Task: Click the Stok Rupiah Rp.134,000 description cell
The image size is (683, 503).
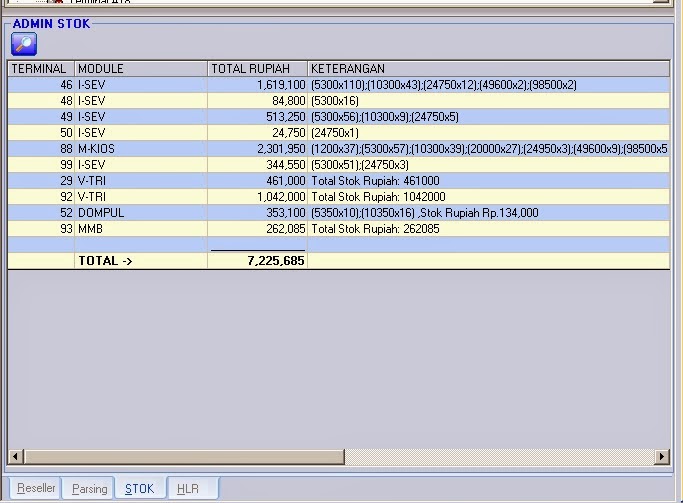Action: click(x=489, y=213)
